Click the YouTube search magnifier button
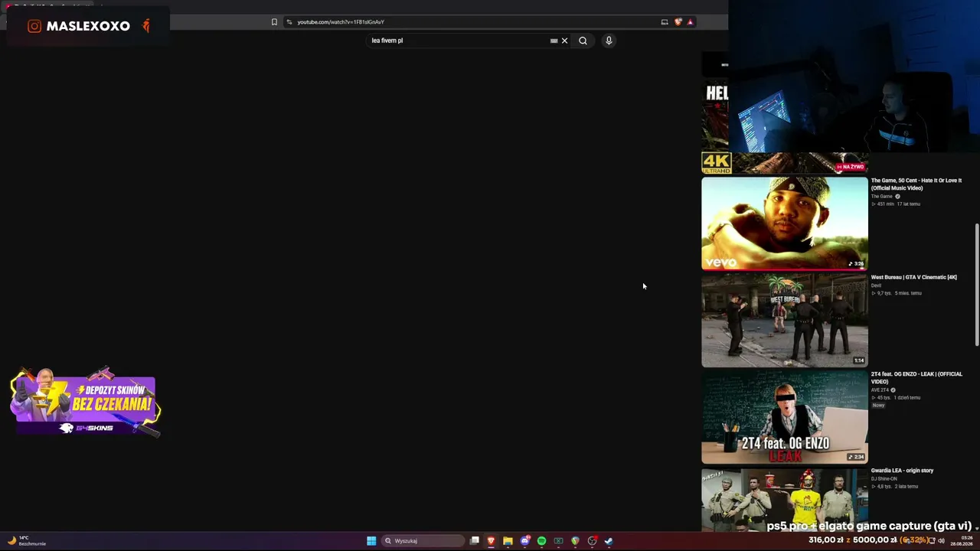Image resolution: width=980 pixels, height=551 pixels. click(583, 41)
